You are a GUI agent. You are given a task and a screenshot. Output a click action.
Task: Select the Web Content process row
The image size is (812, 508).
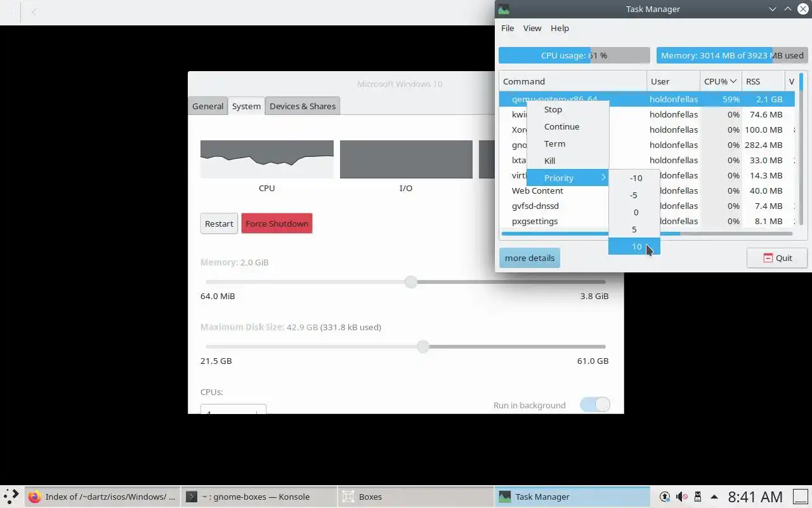[646, 190]
